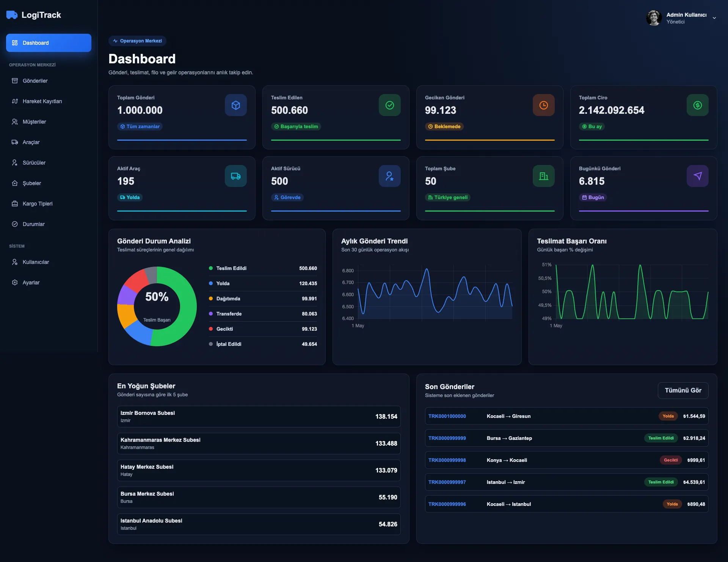Image resolution: width=728 pixels, height=562 pixels.
Task: Click the Kargo Tipleri briefcase icon
Action: pyautogui.click(x=15, y=204)
